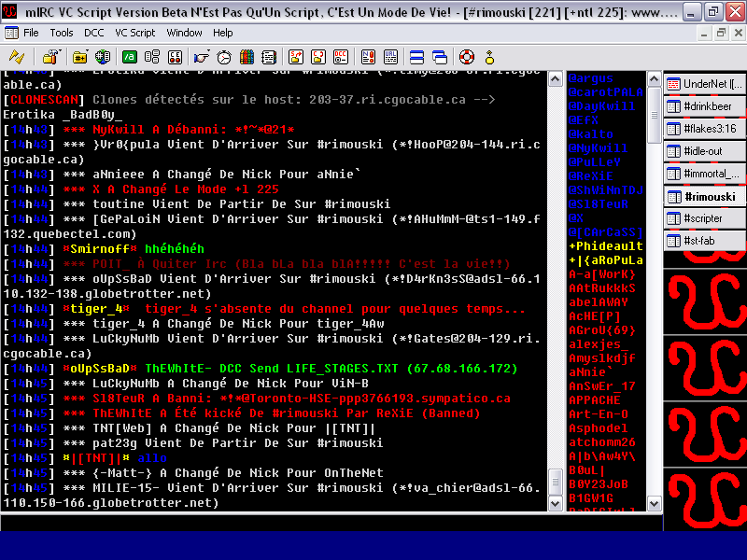747x560 pixels.
Task: Switch to the #flakes3:16 channel button
Action: tap(705, 129)
